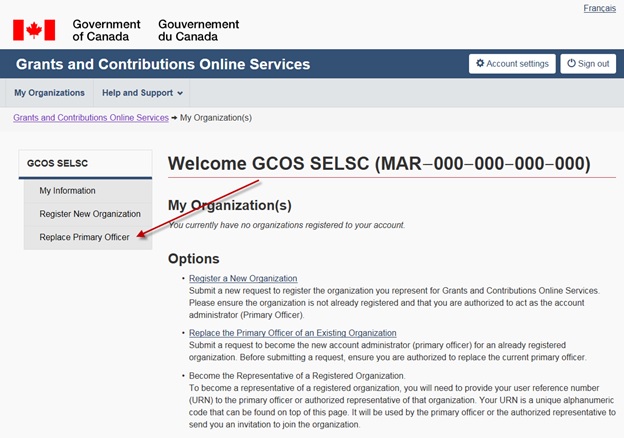Select My Information in the sidebar
Image resolution: width=624 pixels, height=438 pixels.
click(67, 190)
